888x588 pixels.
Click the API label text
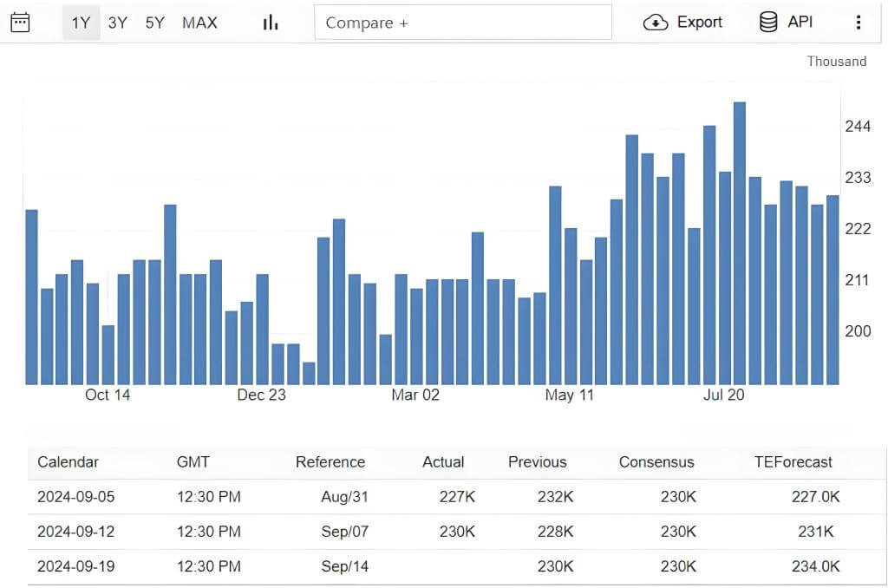[800, 23]
